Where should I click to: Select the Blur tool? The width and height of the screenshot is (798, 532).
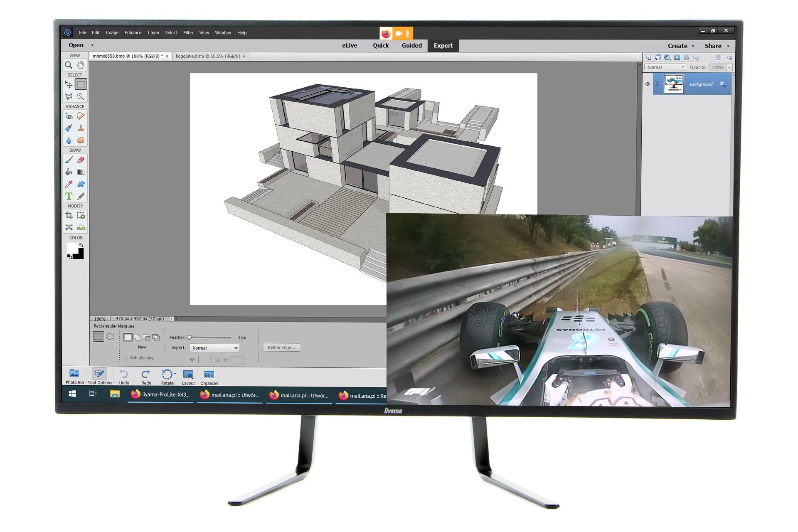coord(69,140)
